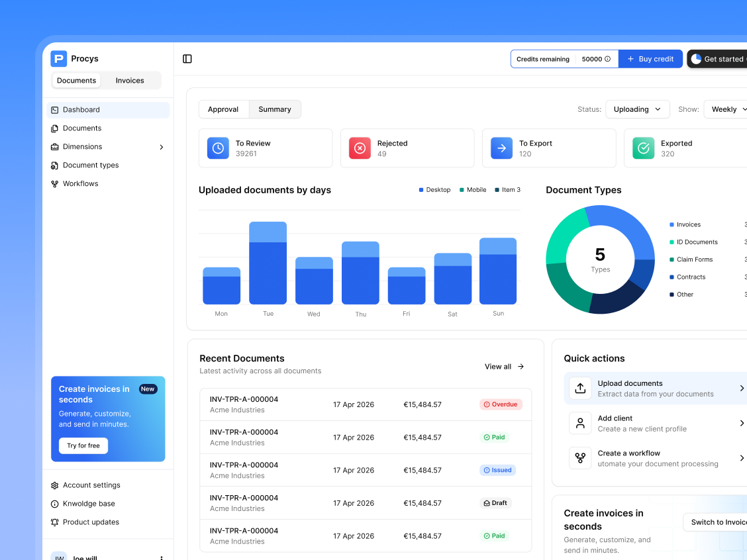Click the Claim Forms legend swatch
This screenshot has width=747, height=560.
pos(672,259)
